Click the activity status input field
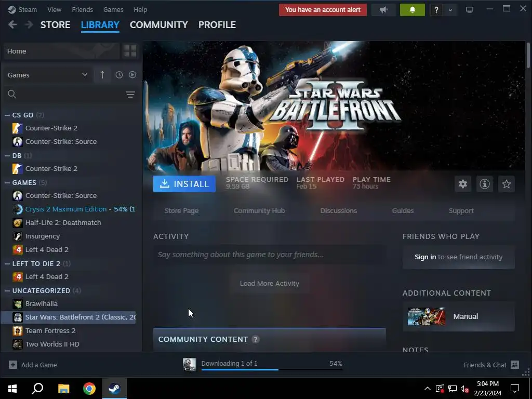Screen dimensions: 532x399 coord(270,255)
